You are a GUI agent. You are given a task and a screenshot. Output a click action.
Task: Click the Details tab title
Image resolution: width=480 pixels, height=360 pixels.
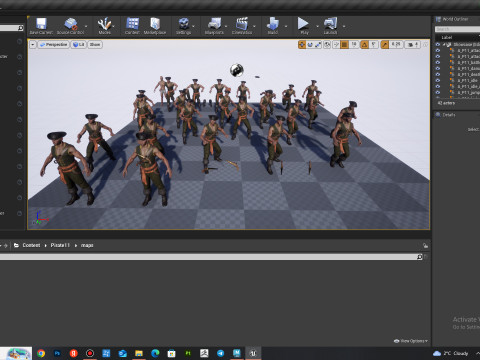(x=449, y=115)
